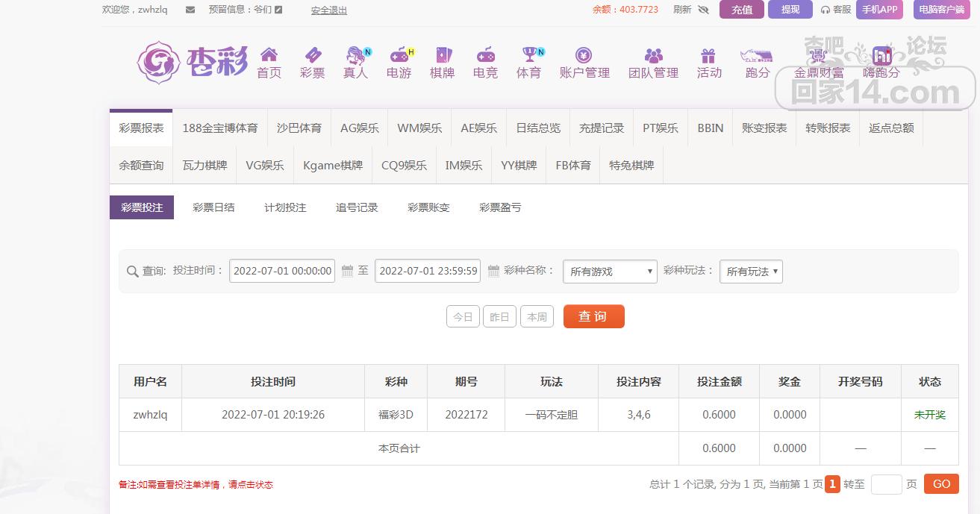Select the 彩票账变 sub-tab

tap(428, 207)
